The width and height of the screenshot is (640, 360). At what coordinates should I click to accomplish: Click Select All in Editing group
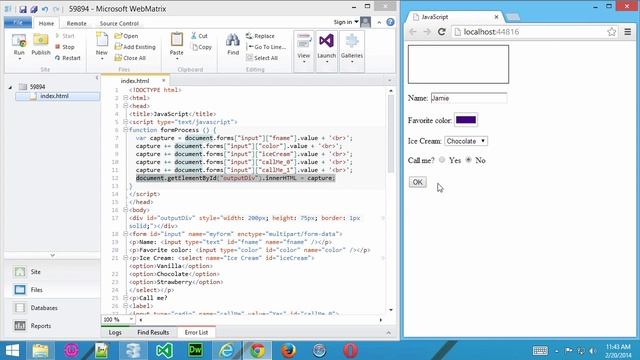pos(262,58)
